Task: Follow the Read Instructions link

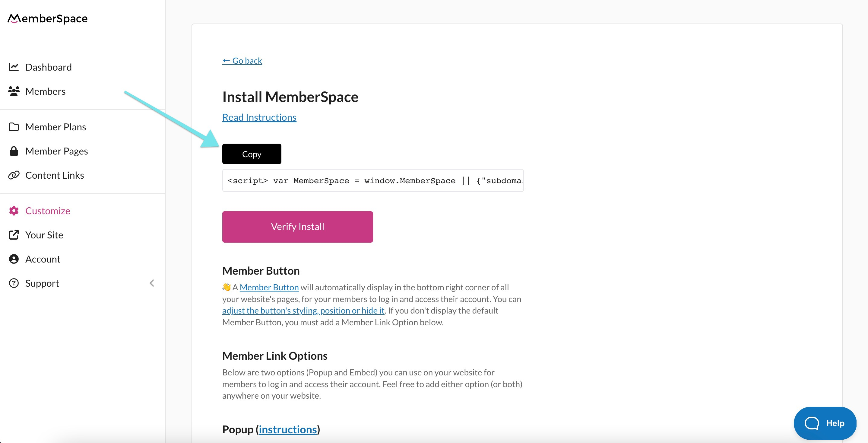Action: (x=259, y=117)
